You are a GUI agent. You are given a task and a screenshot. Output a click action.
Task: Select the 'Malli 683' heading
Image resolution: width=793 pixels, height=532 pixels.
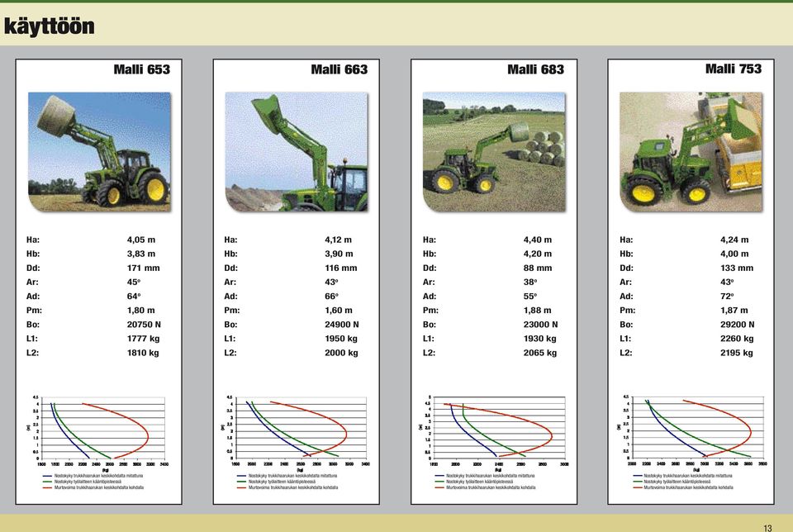(535, 69)
